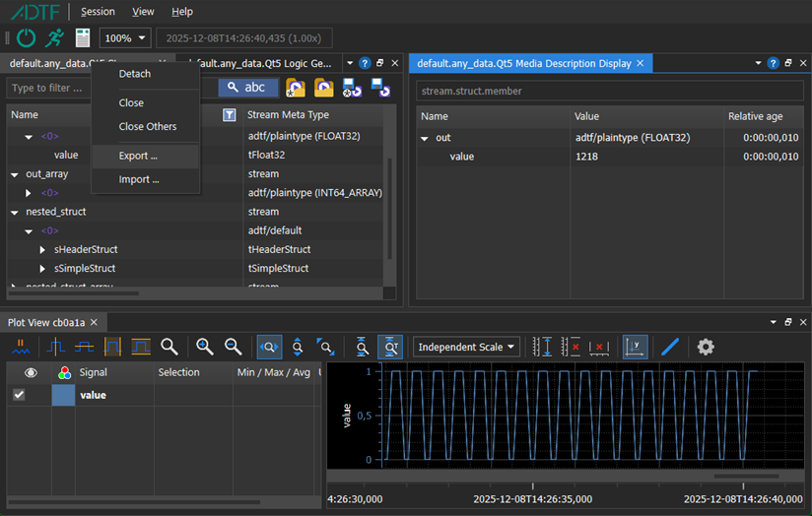Click the green power button icon
Viewport: 812px width, 516px height.
(26, 37)
